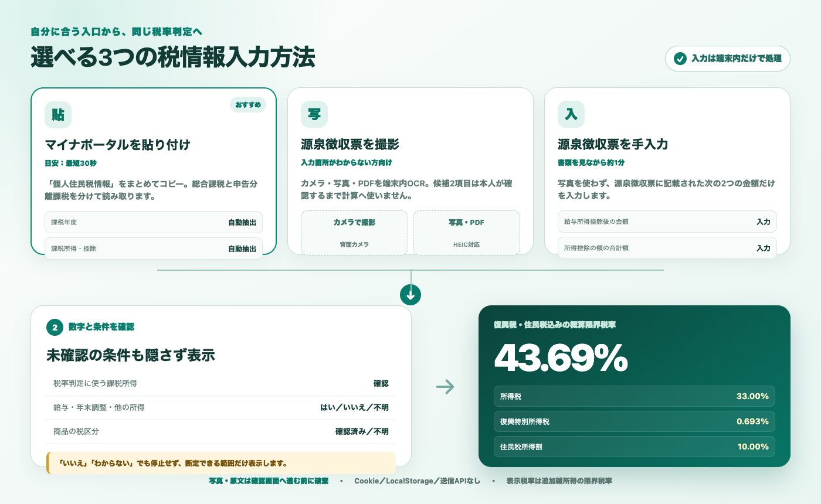Screen dimensions: 821x504
Task: Click the 写真・PDF upload button
Action: pyautogui.click(x=466, y=233)
